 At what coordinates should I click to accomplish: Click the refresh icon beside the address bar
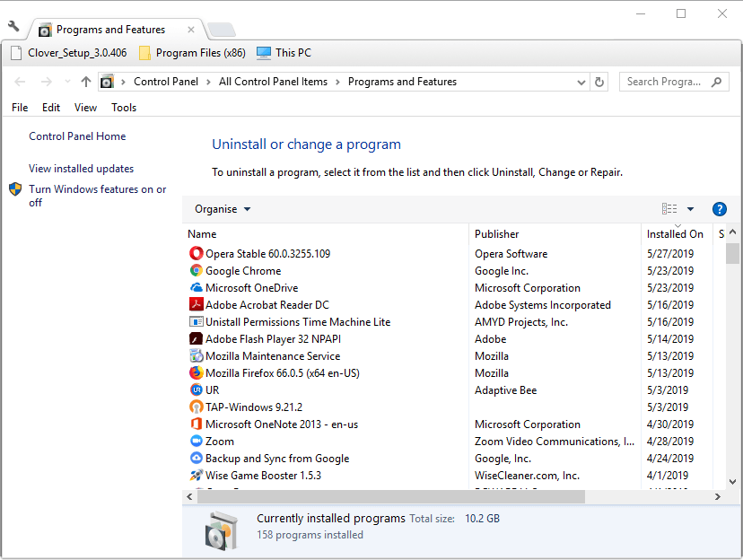point(599,82)
